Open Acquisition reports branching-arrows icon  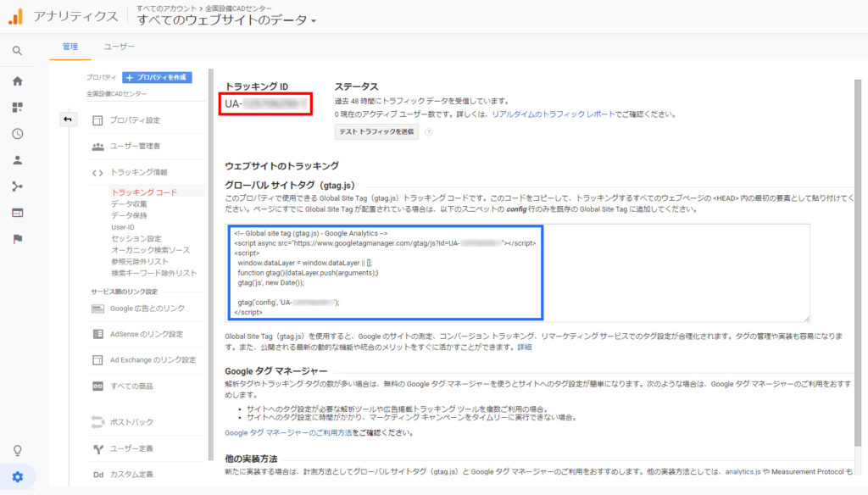point(17,186)
